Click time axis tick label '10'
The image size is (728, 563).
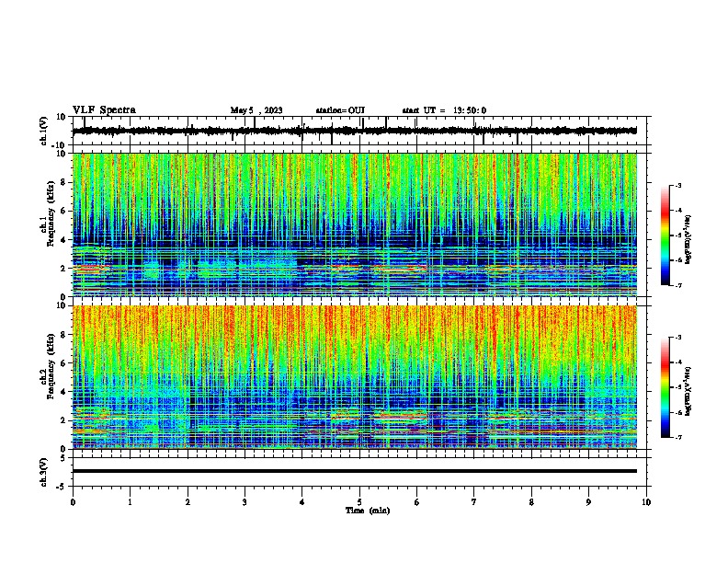[x=646, y=502]
